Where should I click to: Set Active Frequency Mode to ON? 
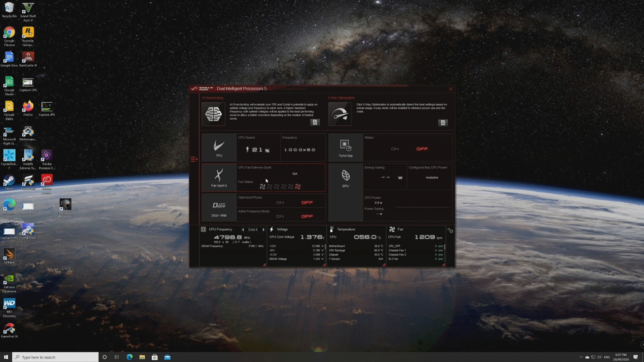(280, 217)
